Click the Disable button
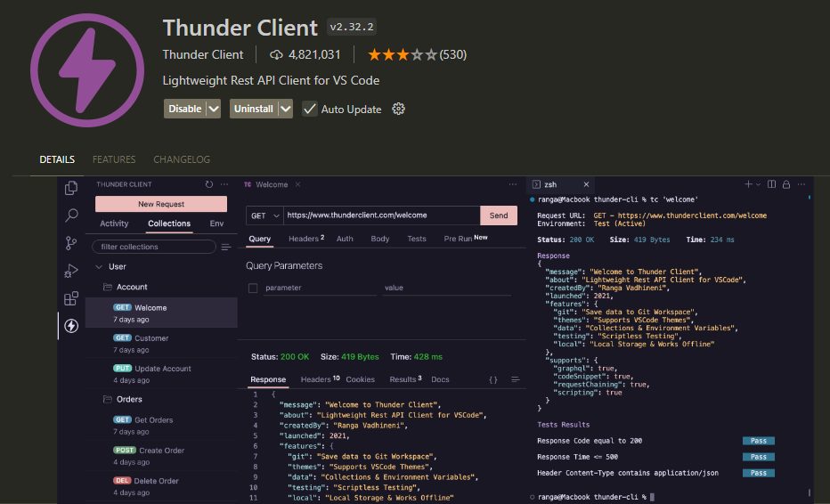 (184, 109)
